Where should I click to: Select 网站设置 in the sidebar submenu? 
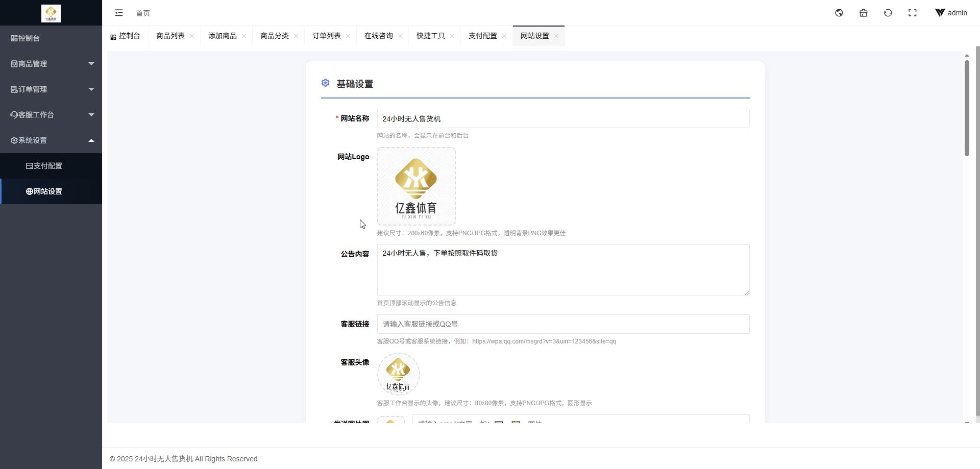coord(51,191)
